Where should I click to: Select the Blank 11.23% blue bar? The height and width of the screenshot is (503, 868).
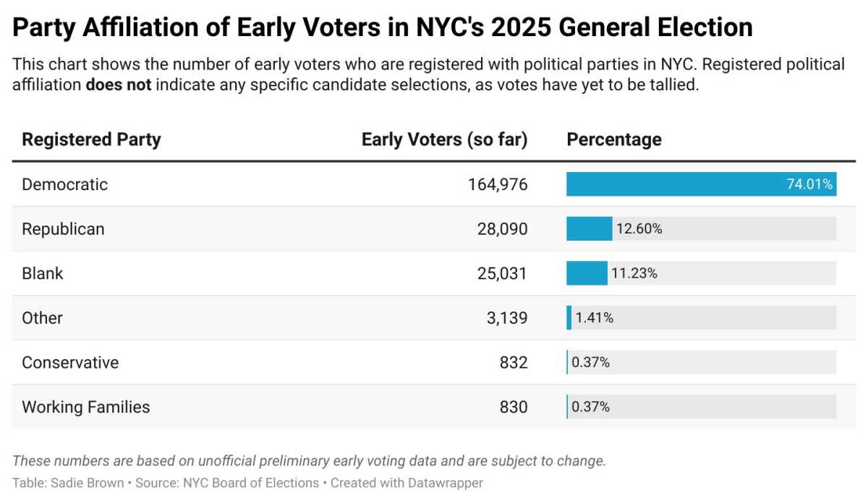[x=587, y=273]
